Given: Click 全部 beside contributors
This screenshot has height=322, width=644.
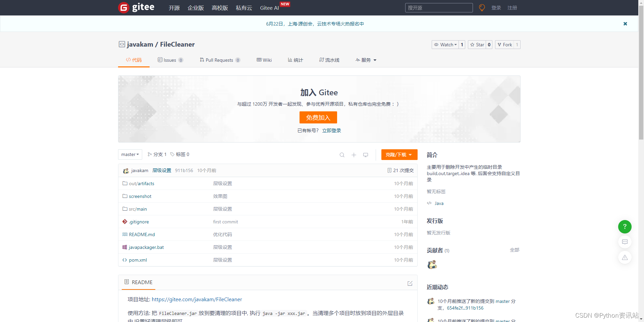Looking at the screenshot, I should coord(515,250).
